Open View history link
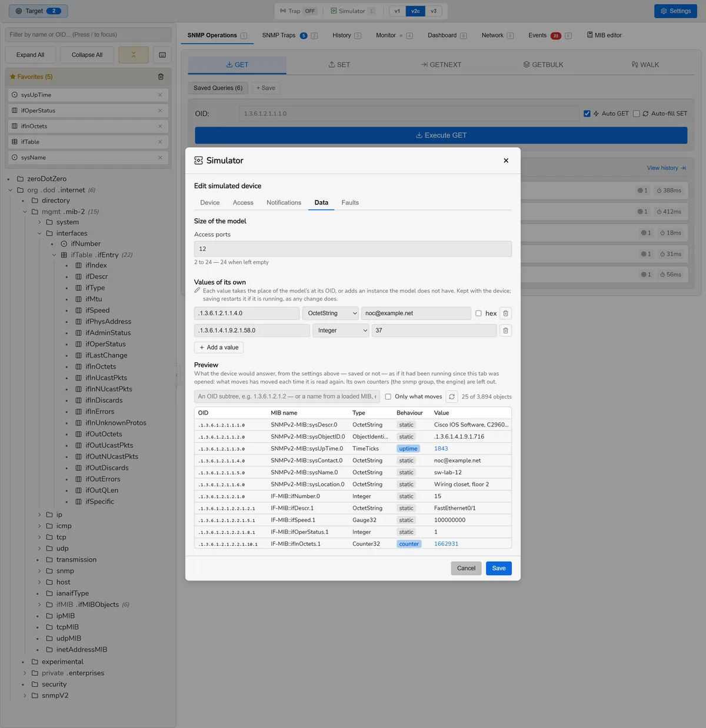 (x=667, y=168)
